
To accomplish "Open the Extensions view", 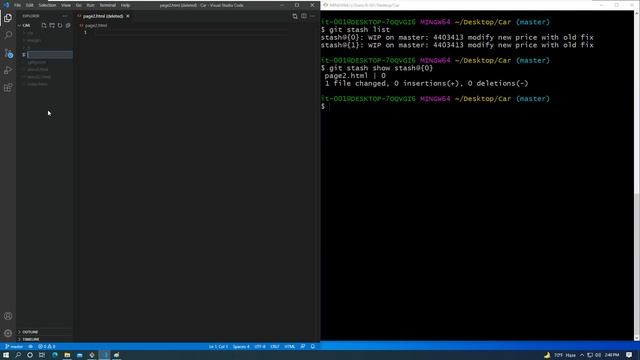I will 8,88.
